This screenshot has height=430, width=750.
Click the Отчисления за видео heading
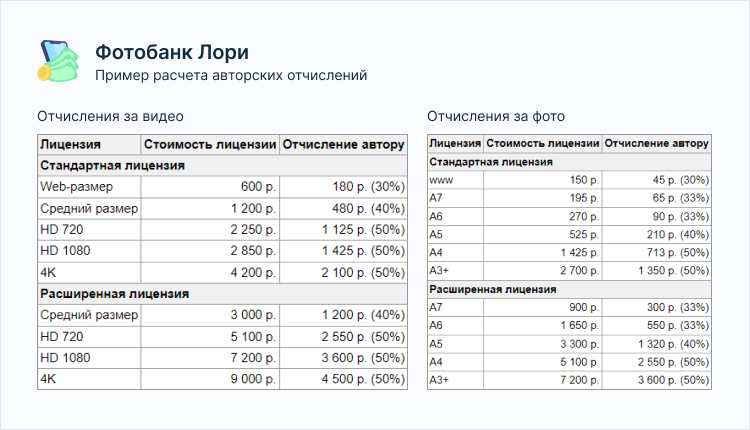[x=110, y=116]
